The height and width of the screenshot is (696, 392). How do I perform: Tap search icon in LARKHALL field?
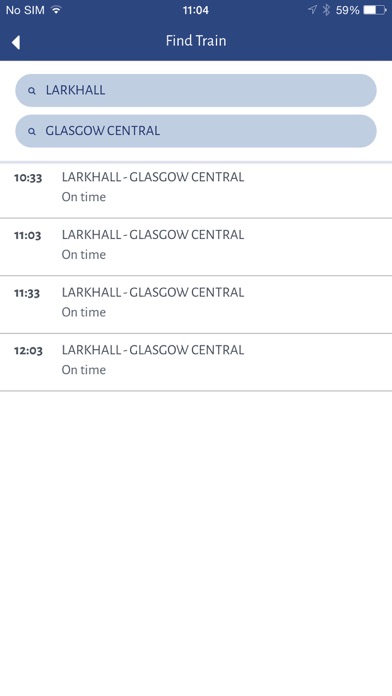32,91
